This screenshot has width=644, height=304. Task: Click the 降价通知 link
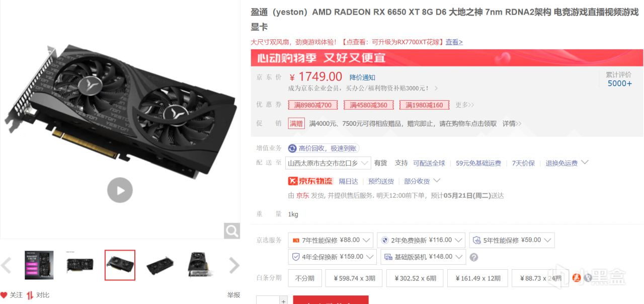coord(363,78)
